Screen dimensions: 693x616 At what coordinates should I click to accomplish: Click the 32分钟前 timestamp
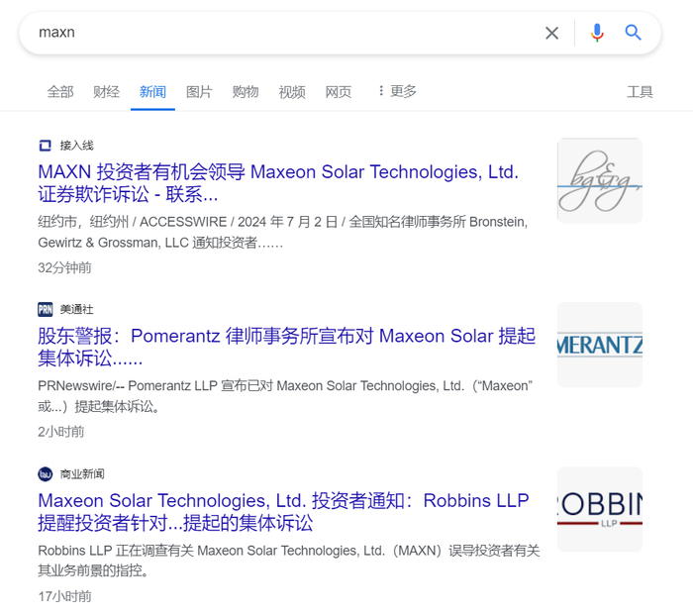65,268
